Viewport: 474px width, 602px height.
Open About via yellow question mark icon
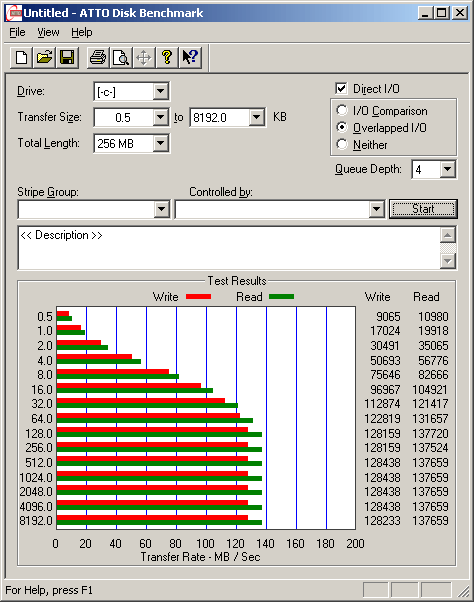tap(167, 58)
